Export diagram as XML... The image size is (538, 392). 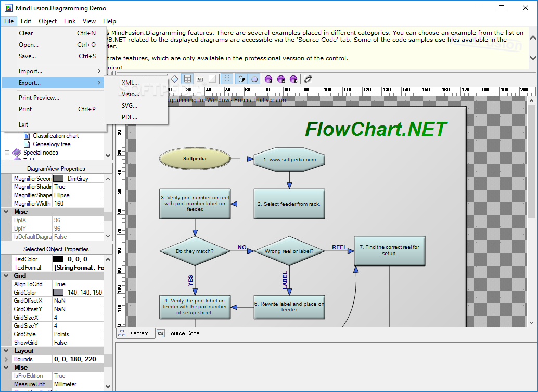coord(136,83)
